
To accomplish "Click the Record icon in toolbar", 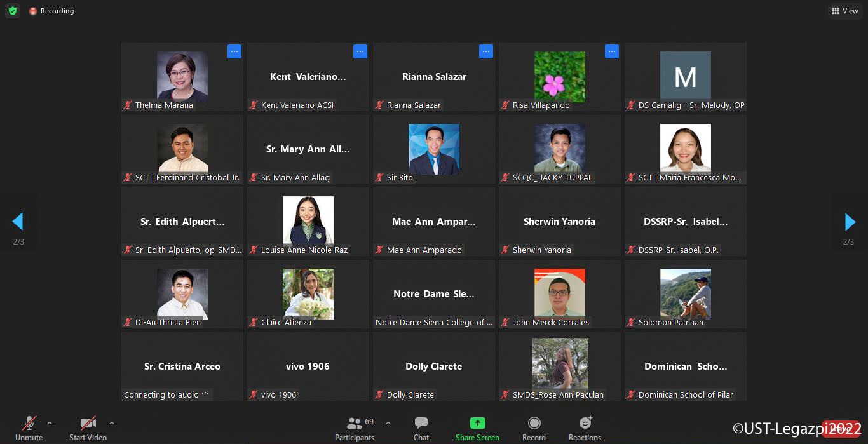I will click(x=534, y=427).
